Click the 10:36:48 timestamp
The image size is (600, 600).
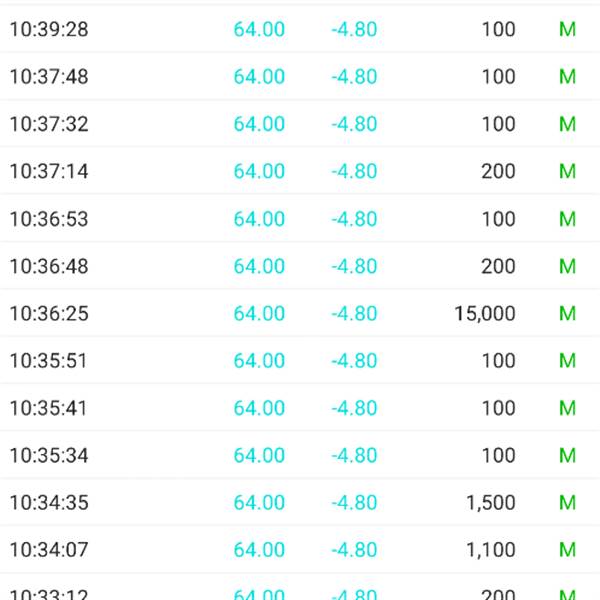point(49,266)
